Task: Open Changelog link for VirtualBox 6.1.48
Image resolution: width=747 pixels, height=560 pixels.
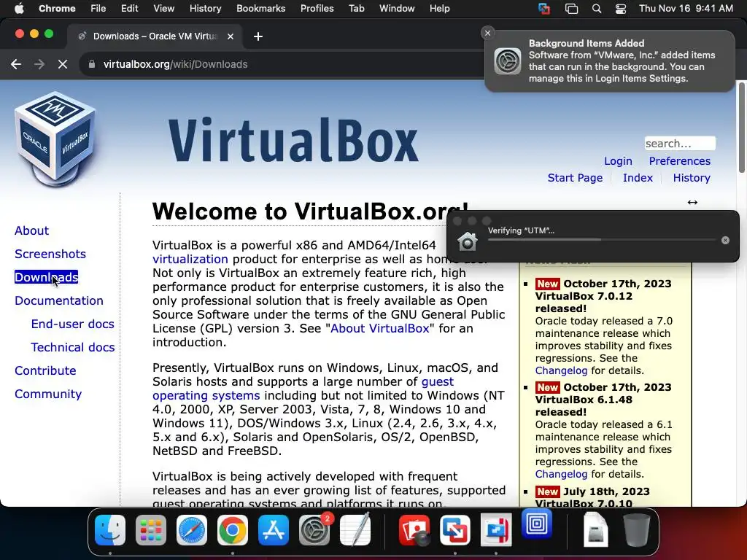Action: tap(561, 474)
